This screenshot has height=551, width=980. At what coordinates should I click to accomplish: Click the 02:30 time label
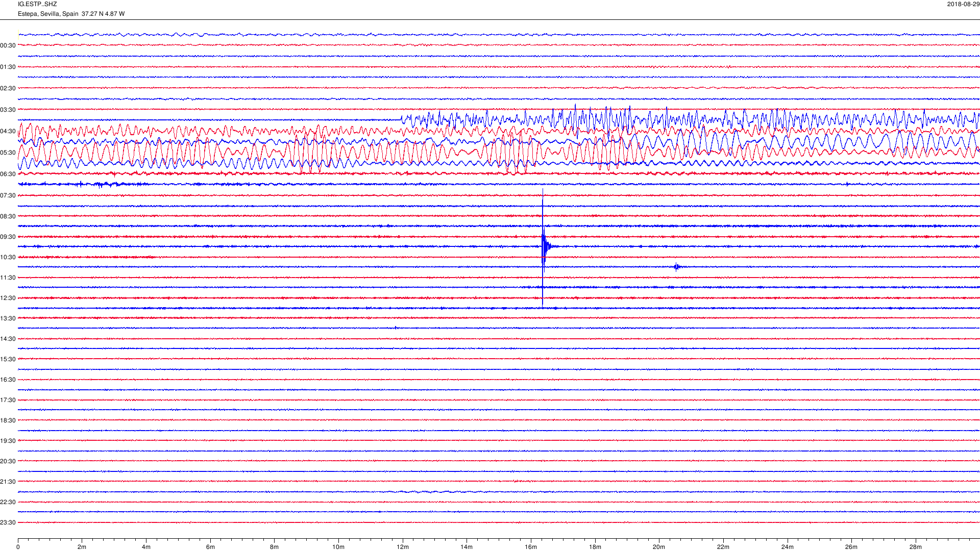point(8,88)
